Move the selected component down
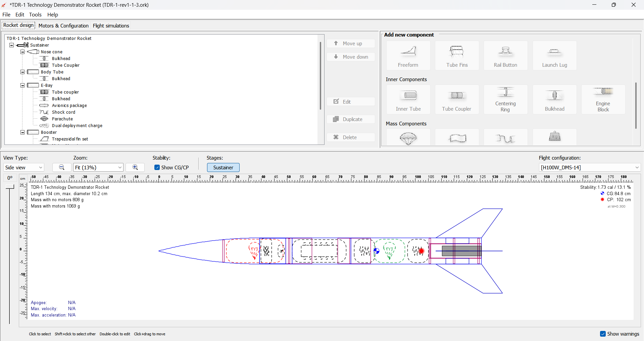The height and width of the screenshot is (341, 644). [350, 57]
